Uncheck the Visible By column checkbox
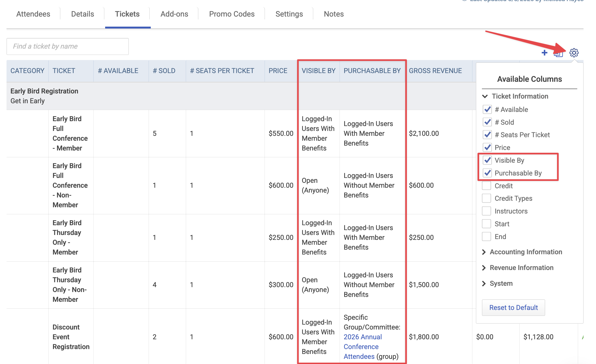The width and height of the screenshot is (596, 364). (x=487, y=160)
